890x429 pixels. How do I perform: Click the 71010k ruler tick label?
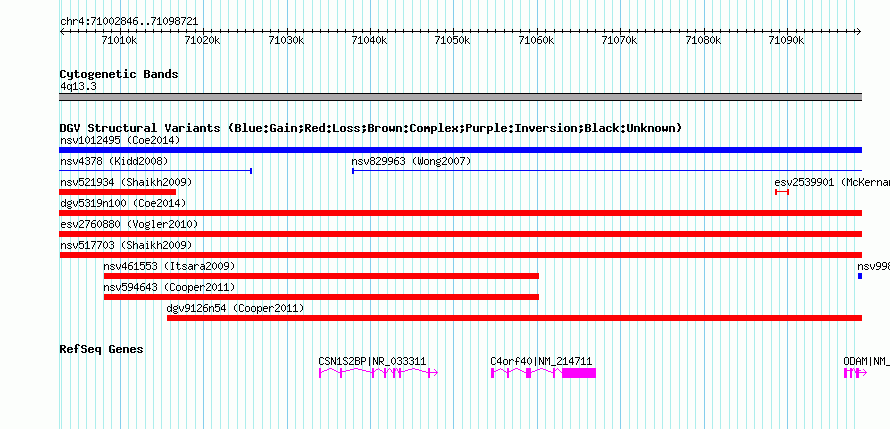[120, 40]
